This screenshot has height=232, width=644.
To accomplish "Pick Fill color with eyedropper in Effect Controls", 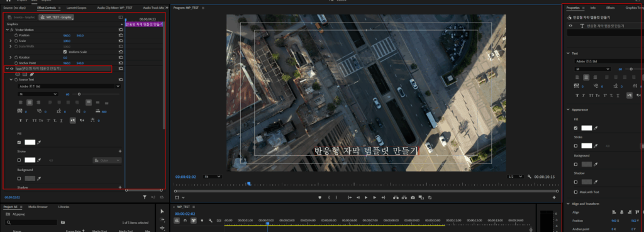I will coord(40,143).
